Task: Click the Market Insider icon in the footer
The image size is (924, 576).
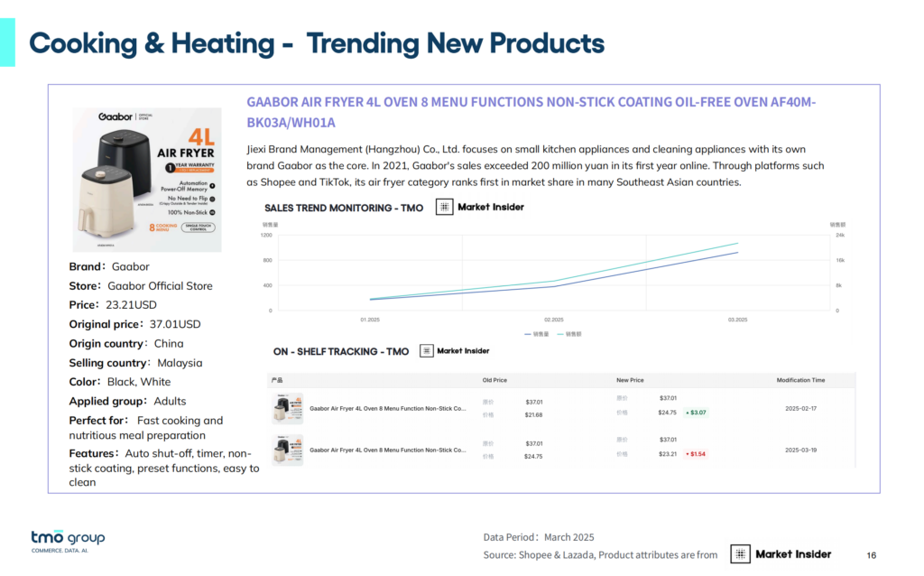Action: coord(740,554)
